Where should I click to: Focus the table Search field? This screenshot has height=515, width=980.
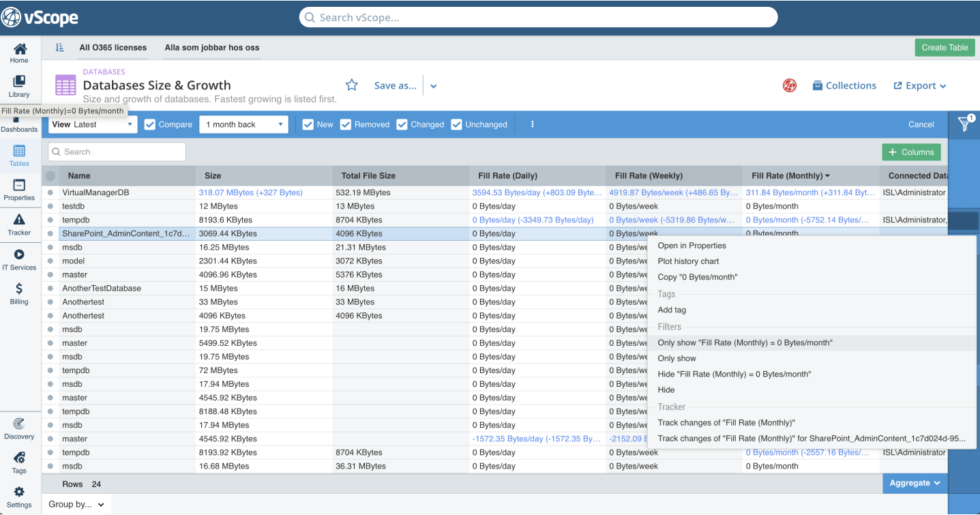pyautogui.click(x=117, y=152)
